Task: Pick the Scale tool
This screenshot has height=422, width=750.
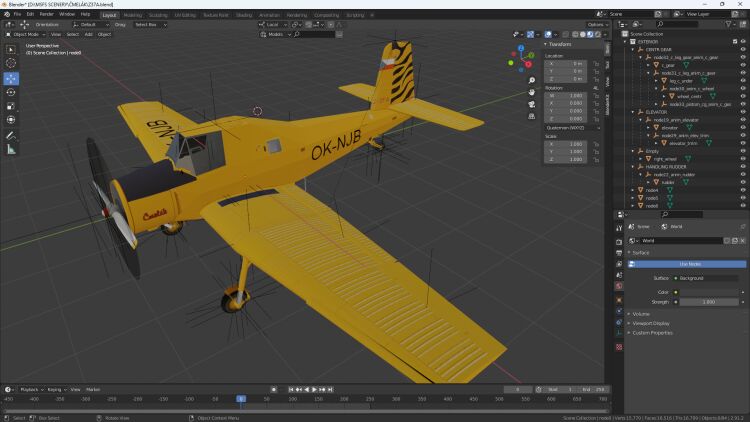Action: tap(11, 105)
